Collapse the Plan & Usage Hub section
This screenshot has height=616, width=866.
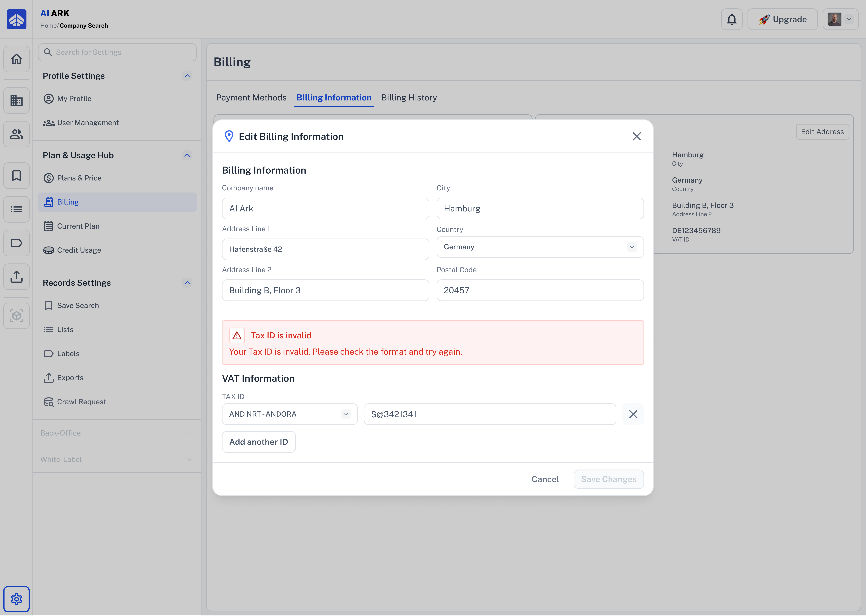pyautogui.click(x=187, y=156)
